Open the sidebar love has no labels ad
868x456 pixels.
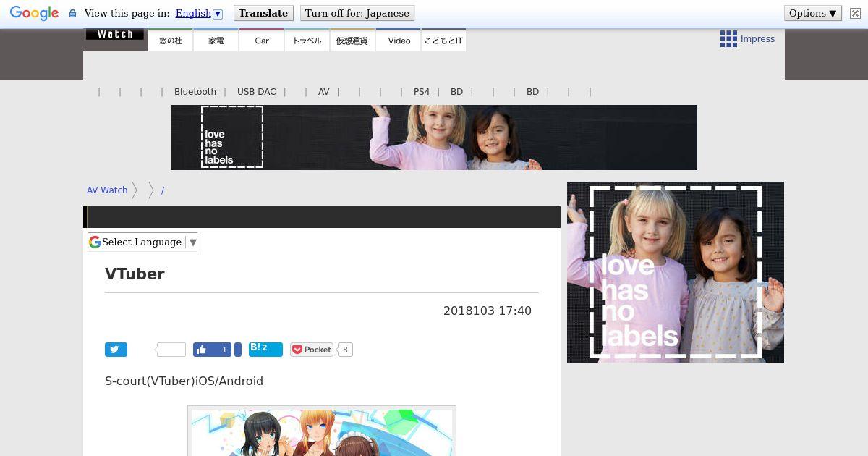(676, 272)
